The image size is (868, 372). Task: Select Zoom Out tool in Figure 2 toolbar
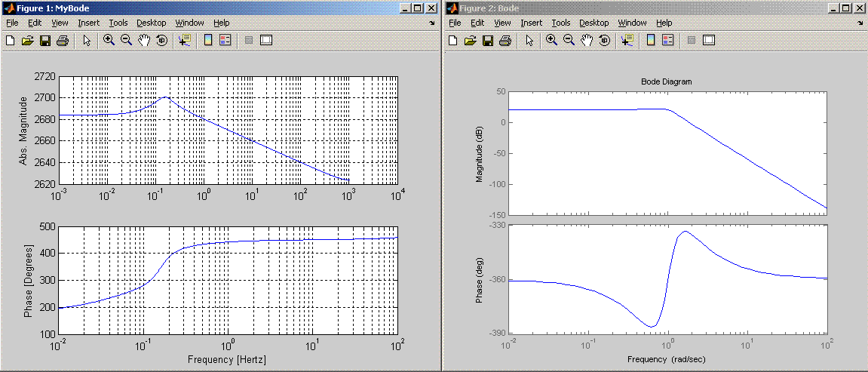pyautogui.click(x=569, y=40)
